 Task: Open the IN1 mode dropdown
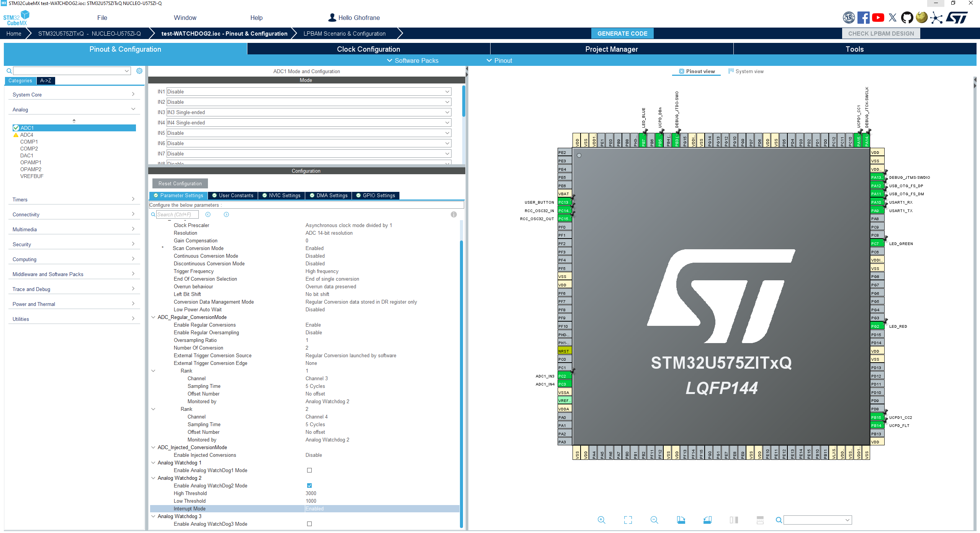click(x=446, y=92)
